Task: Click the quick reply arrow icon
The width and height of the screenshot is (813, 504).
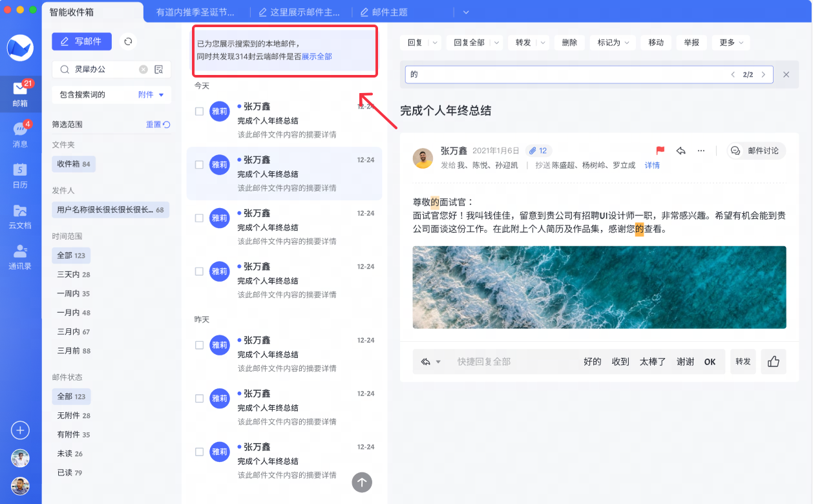Action: [426, 362]
